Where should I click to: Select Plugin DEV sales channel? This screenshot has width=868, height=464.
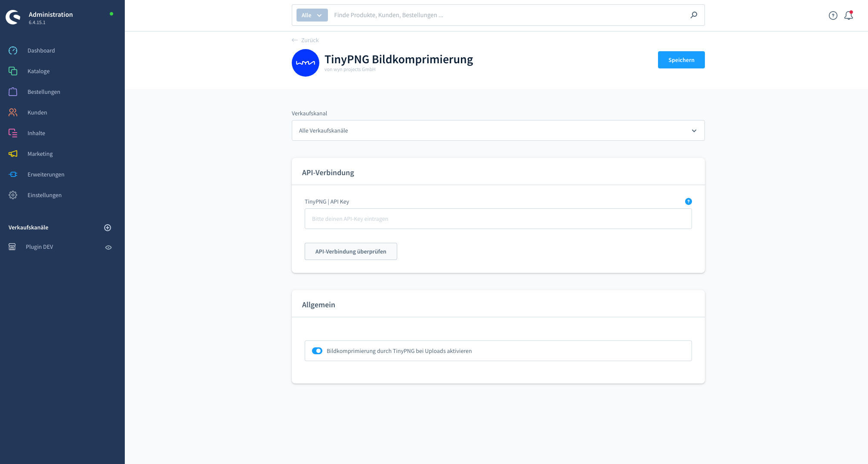(x=40, y=247)
